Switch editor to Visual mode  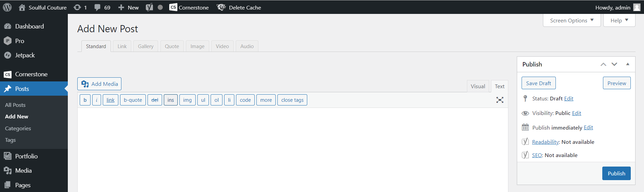click(477, 87)
